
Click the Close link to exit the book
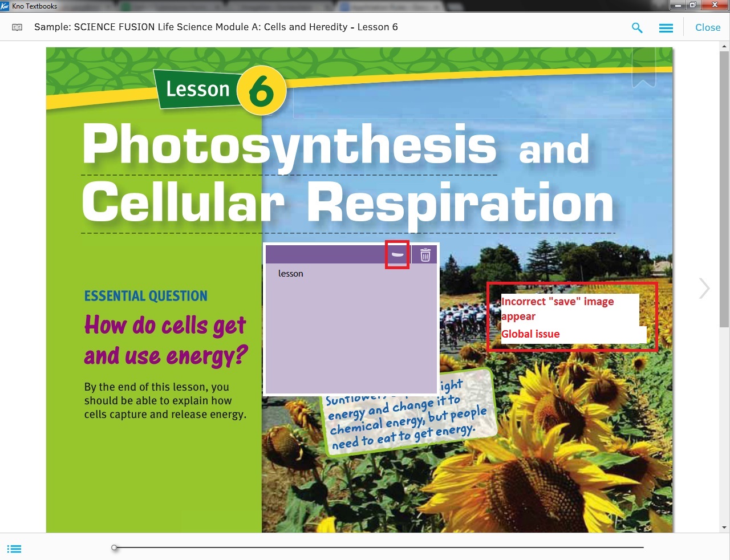tap(708, 27)
